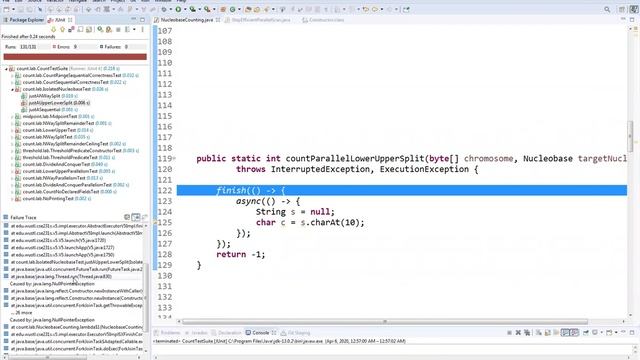Select trace line 'at count.lab.NucleobaseCounting.lambda'
The width and height of the screenshot is (640, 360).
[73, 327]
